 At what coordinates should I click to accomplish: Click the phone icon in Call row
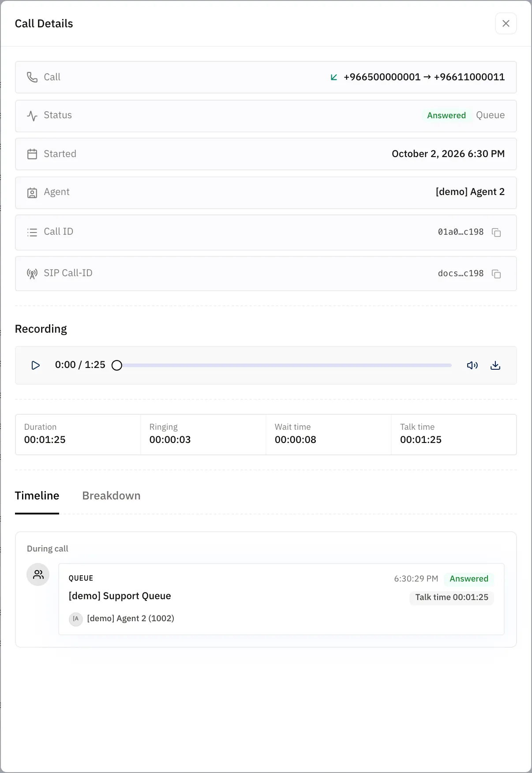pyautogui.click(x=32, y=77)
